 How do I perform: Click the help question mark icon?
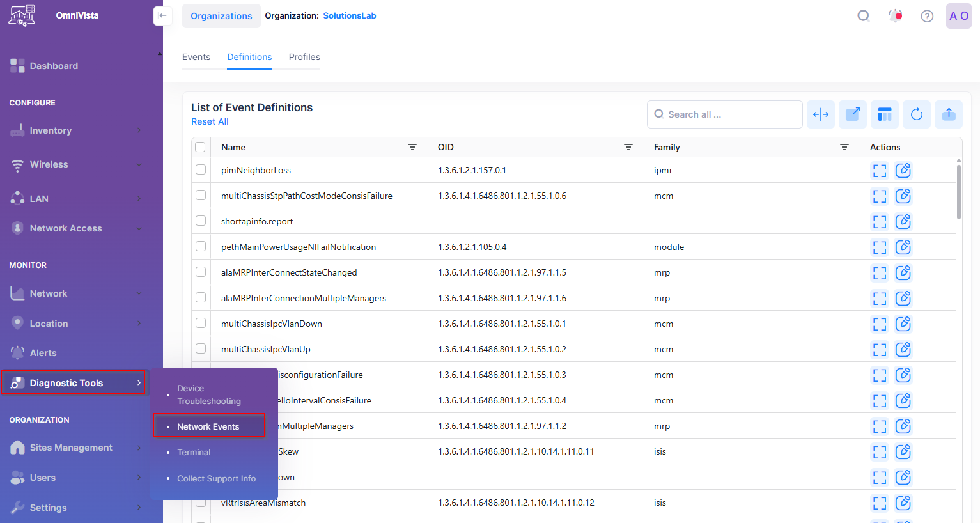(926, 16)
